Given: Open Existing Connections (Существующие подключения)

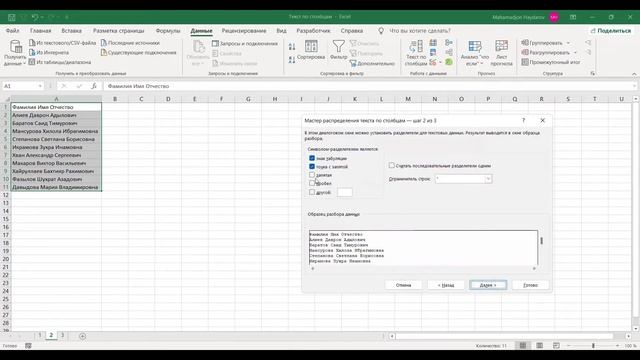Looking at the screenshot, I should (138, 52).
